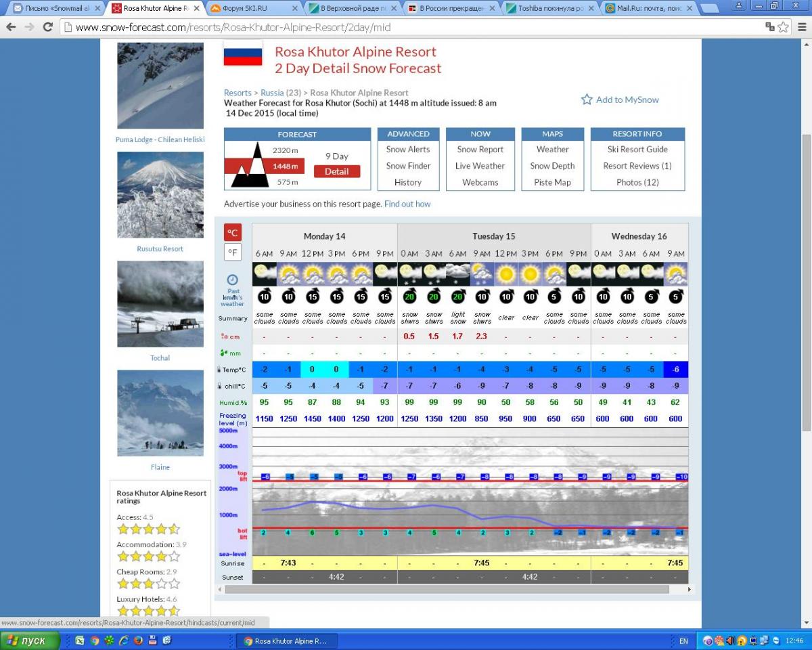The image size is (812, 650).
Task: Select the 575 m elevation forecast
Action: click(287, 182)
